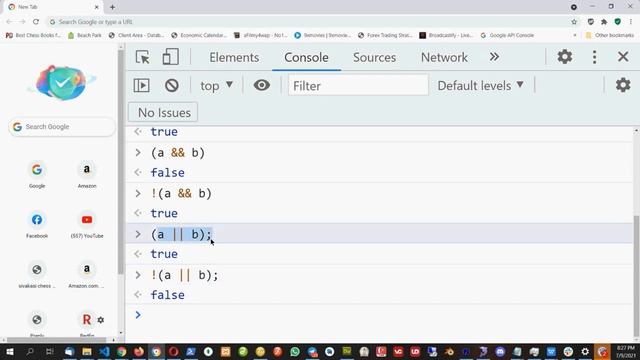The image size is (640, 360).
Task: Switch to the Elements tab
Action: click(234, 57)
